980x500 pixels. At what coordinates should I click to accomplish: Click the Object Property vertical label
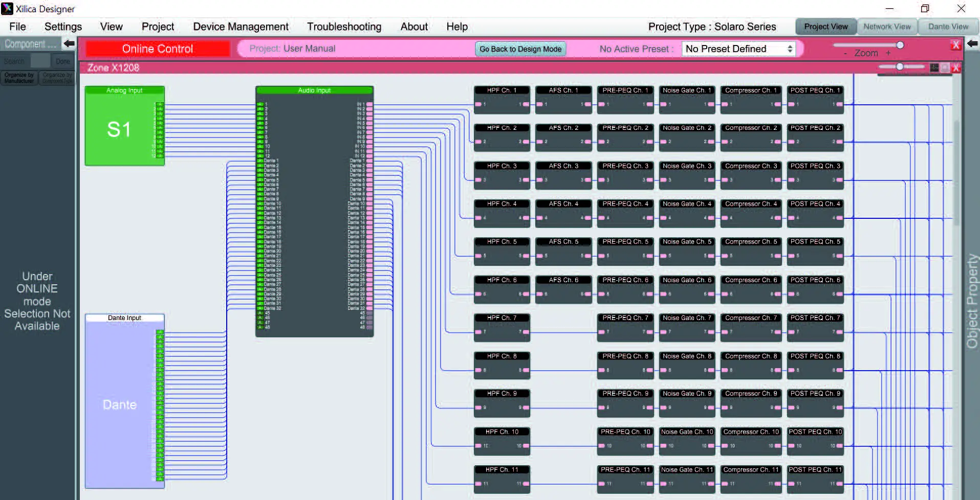point(972,301)
